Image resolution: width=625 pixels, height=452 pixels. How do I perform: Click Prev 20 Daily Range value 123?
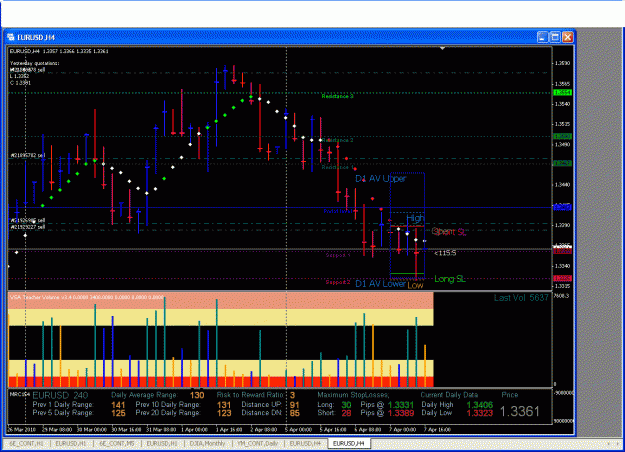pyautogui.click(x=224, y=413)
